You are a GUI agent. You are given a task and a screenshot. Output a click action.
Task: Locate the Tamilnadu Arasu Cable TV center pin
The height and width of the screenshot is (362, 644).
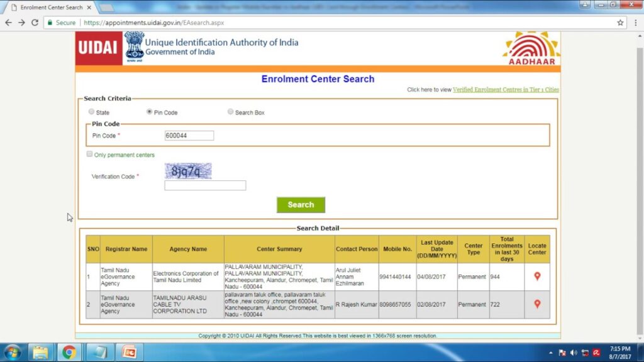(537, 304)
